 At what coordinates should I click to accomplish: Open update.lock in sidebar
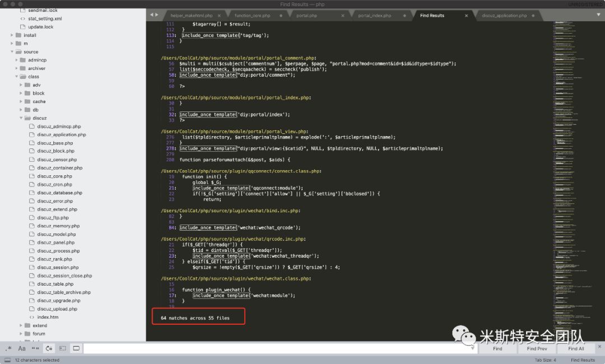[40, 27]
